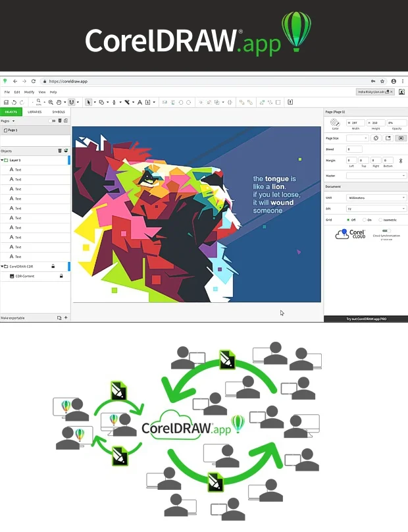
Task: Click the Objects tab
Action: (x=11, y=112)
